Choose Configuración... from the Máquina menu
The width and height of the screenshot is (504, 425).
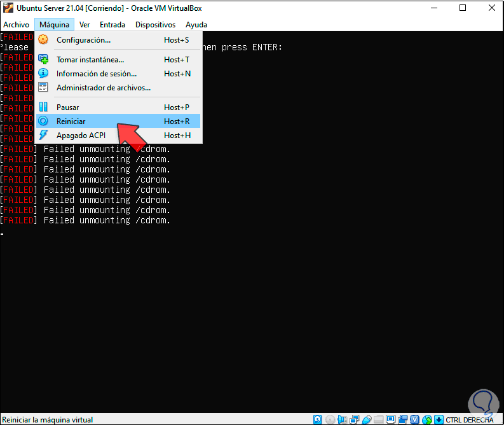[118, 40]
